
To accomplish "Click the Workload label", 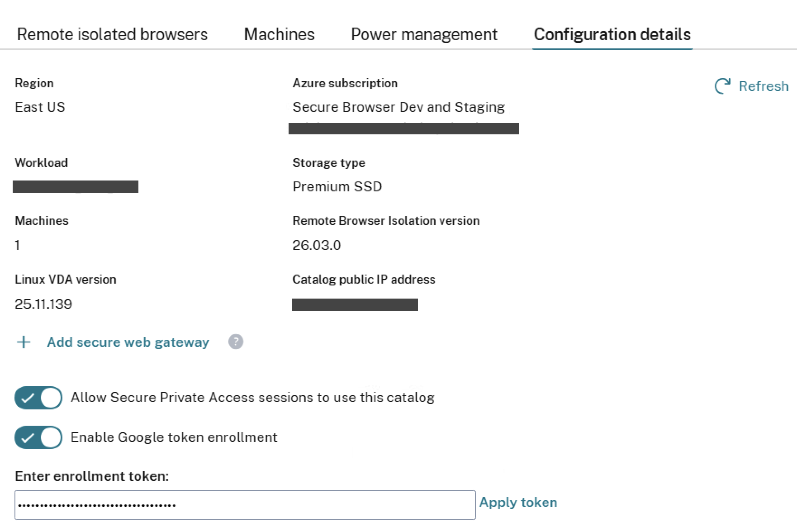I will [41, 163].
